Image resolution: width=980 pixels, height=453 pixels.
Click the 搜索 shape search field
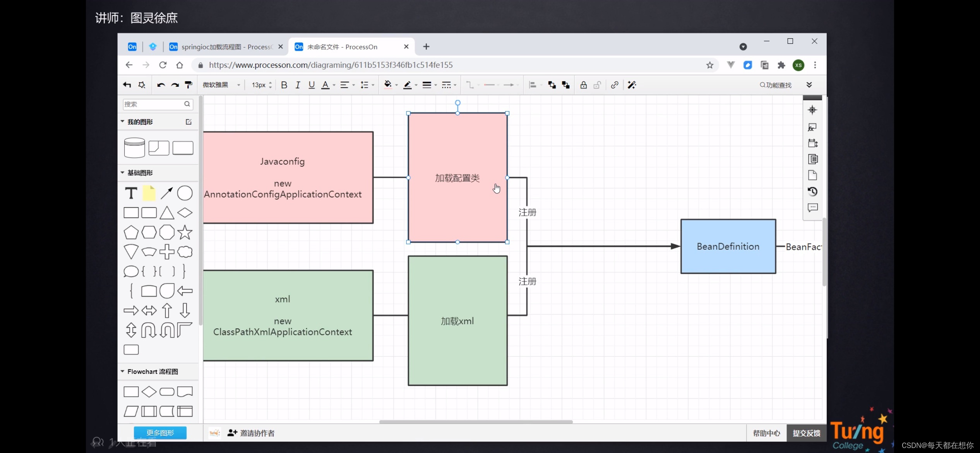(158, 104)
